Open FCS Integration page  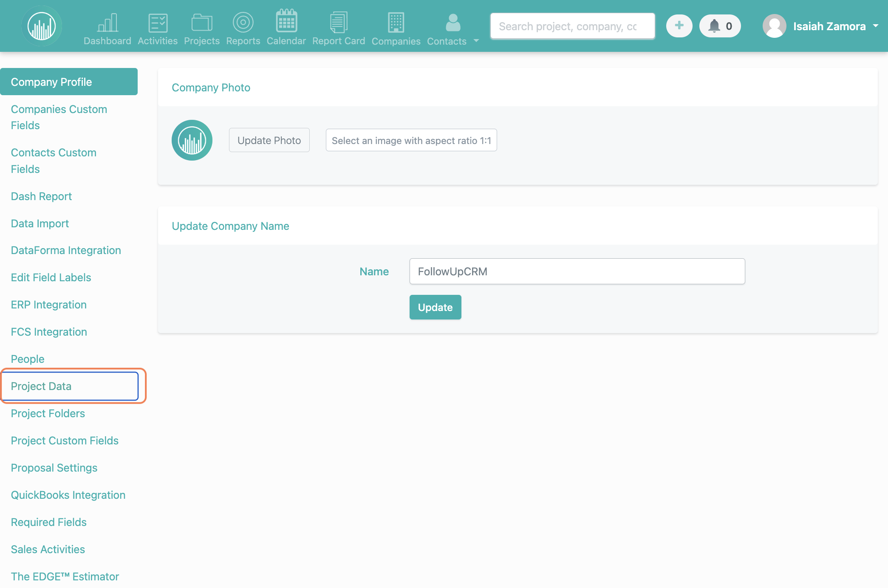49,332
